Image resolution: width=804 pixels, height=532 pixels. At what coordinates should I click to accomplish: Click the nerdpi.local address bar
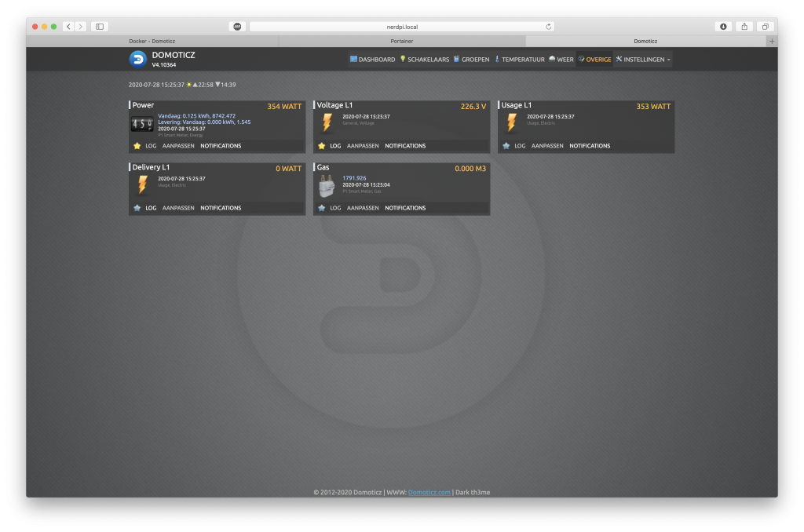401,27
